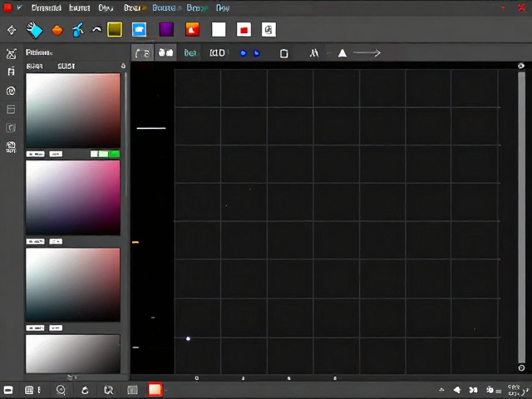Click the white text button beside teal label

coord(217,53)
